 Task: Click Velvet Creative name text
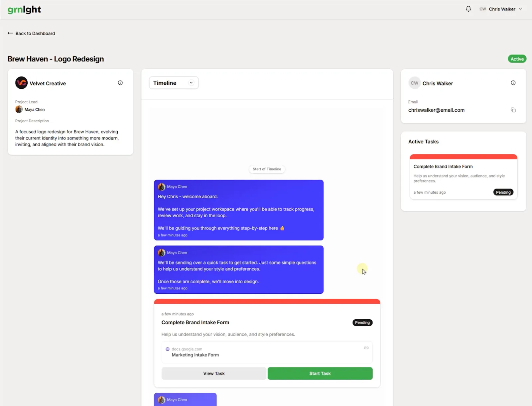pos(48,83)
